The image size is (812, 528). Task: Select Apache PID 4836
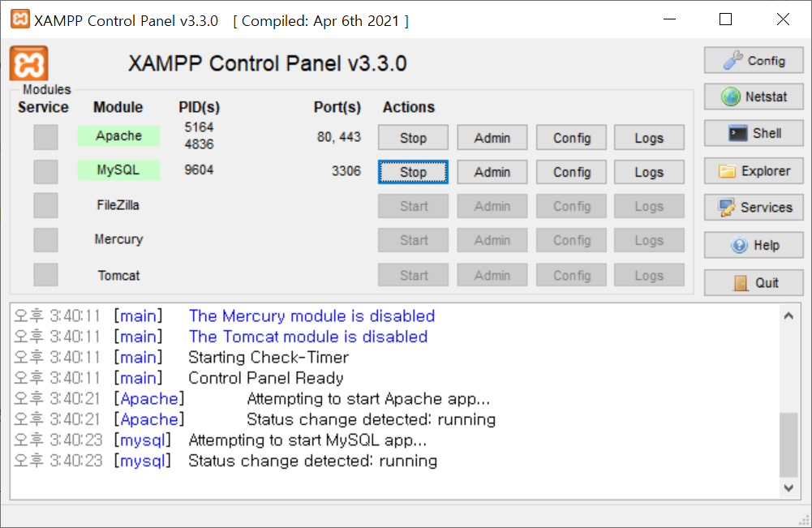click(199, 144)
